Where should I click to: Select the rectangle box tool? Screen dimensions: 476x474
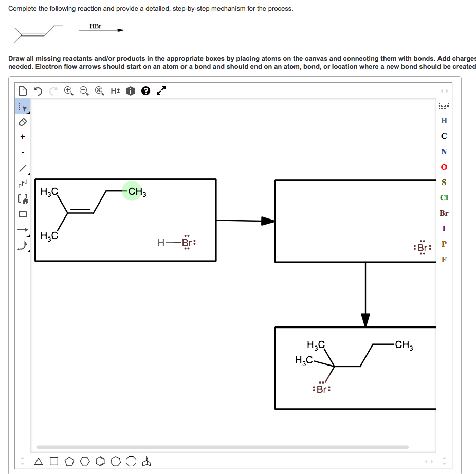(x=23, y=214)
